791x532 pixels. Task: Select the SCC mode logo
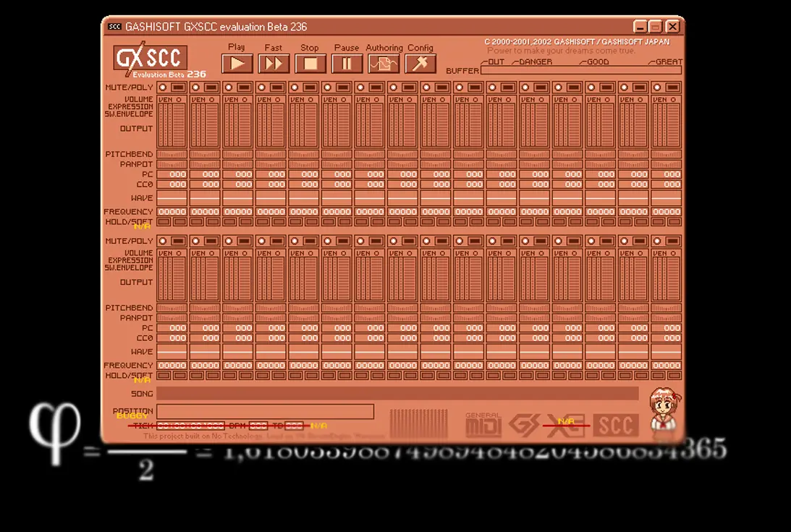click(615, 425)
